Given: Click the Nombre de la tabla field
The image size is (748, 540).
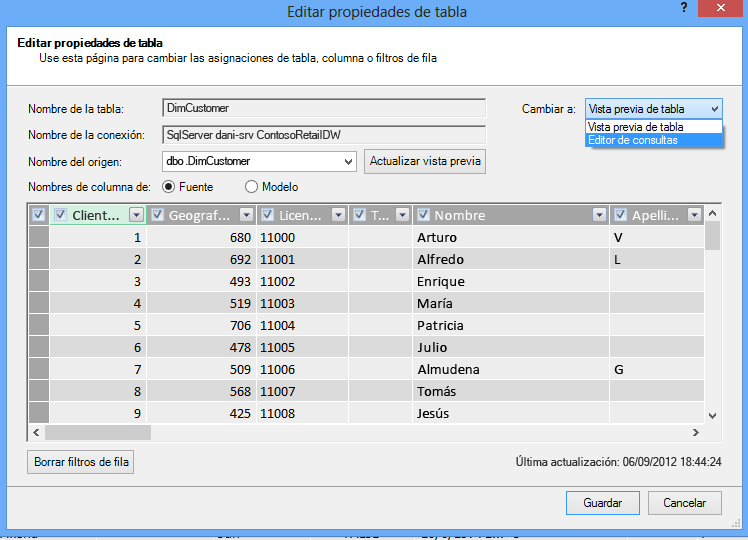Looking at the screenshot, I should click(324, 108).
